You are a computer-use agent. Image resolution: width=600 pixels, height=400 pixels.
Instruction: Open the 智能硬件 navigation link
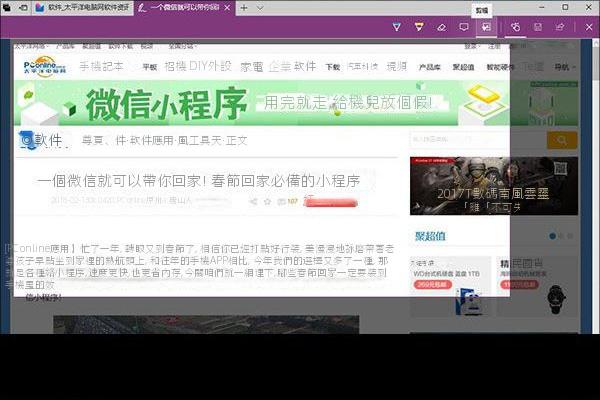click(x=500, y=67)
